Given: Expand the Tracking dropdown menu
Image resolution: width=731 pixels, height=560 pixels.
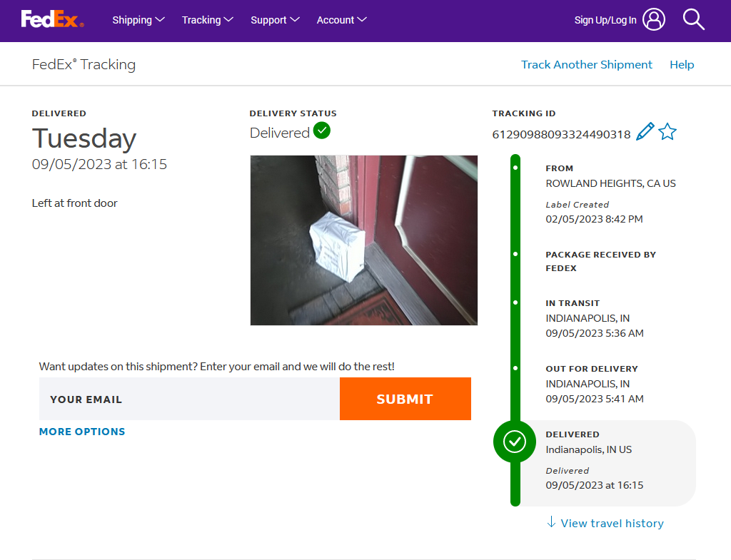Looking at the screenshot, I should coord(208,20).
